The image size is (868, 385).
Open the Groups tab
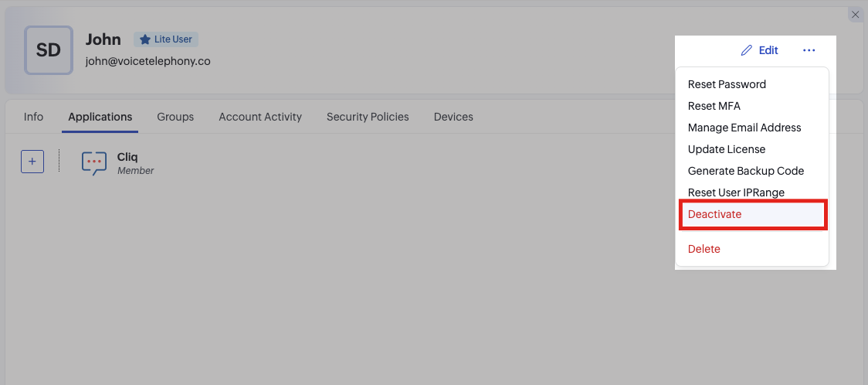click(175, 117)
